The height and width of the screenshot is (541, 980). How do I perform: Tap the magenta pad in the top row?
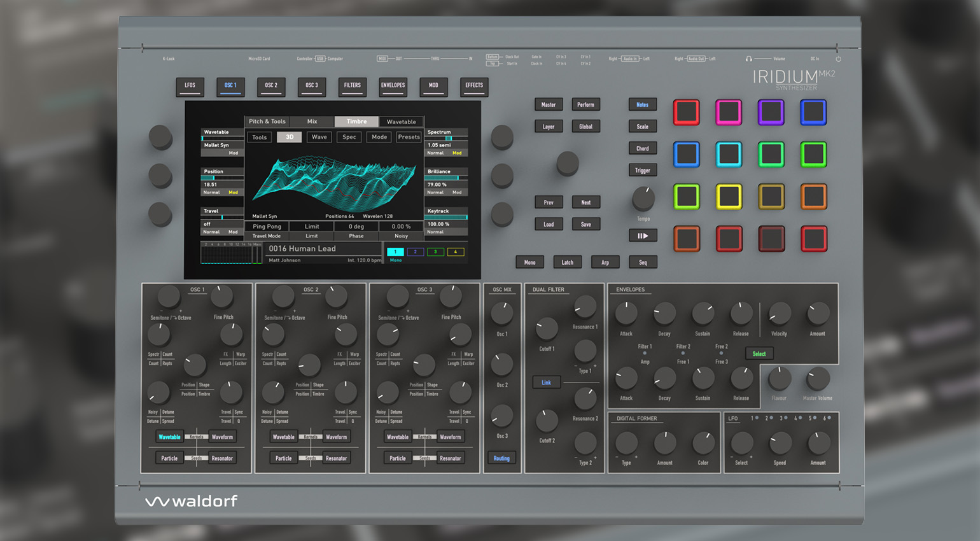click(728, 113)
